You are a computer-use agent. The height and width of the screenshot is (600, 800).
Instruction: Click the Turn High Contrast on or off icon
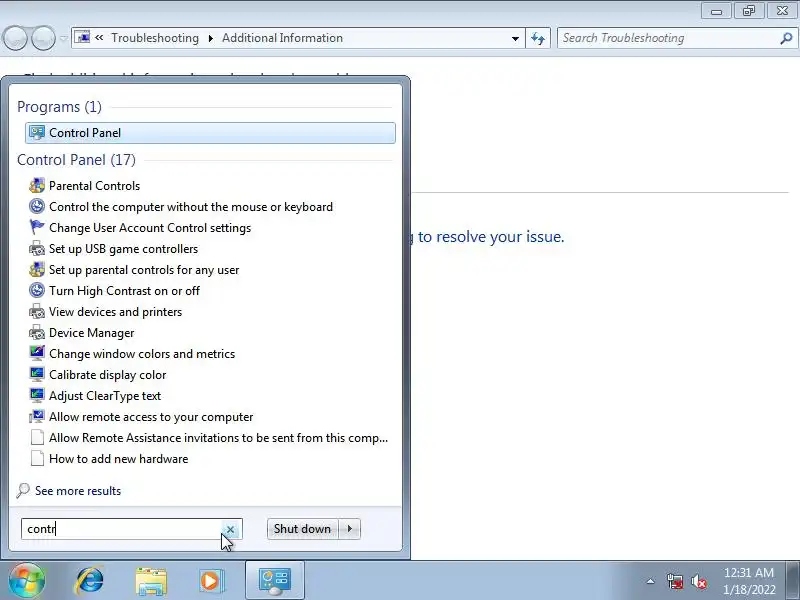click(37, 290)
